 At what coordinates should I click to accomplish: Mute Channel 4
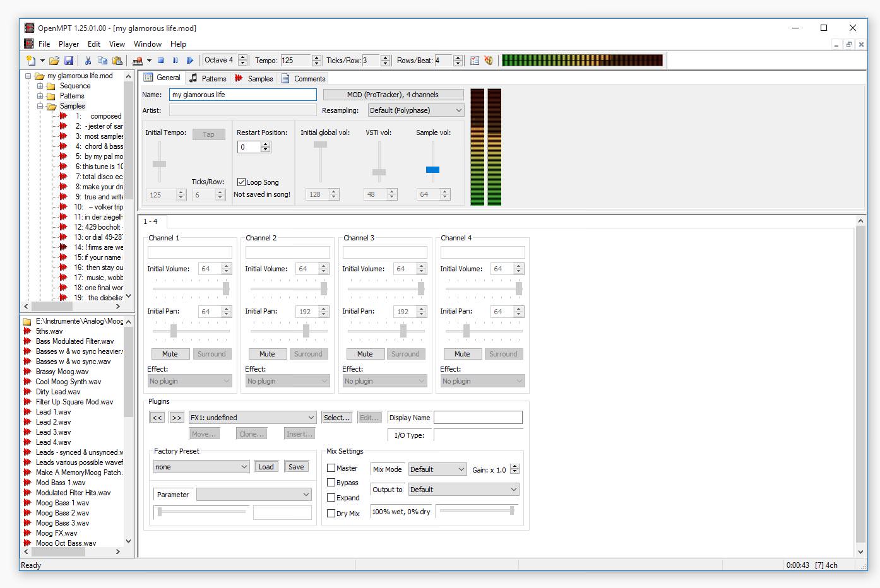tap(462, 354)
